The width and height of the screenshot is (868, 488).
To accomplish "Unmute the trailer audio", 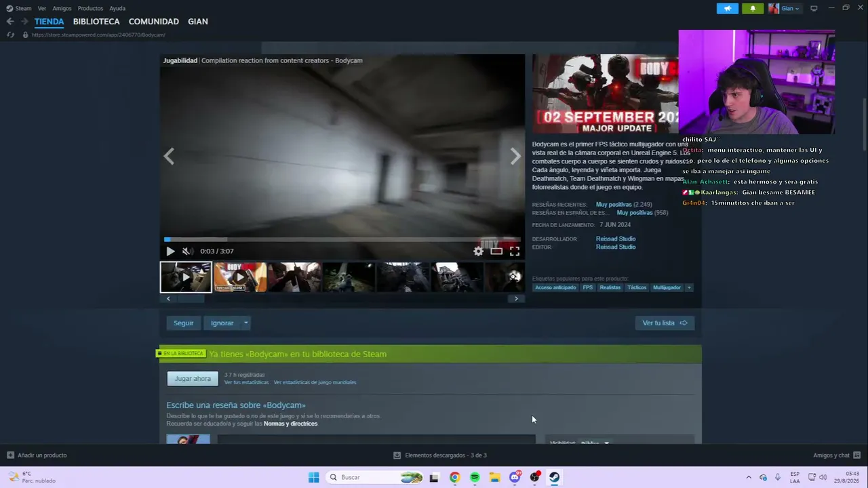I will click(x=186, y=251).
